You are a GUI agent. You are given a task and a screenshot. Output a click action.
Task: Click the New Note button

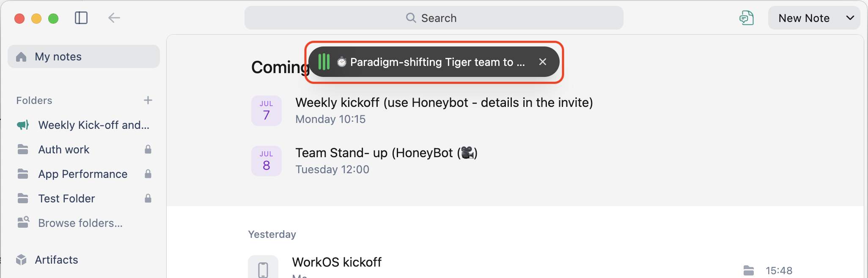coord(804,18)
